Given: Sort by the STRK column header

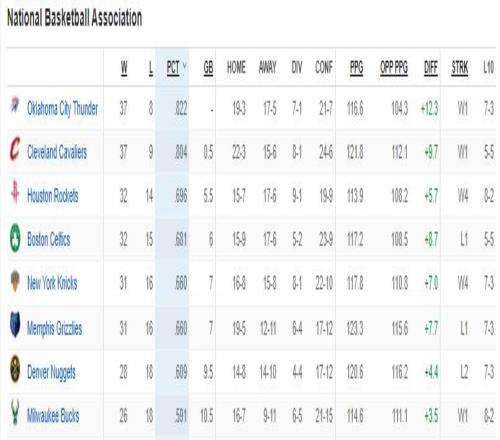Looking at the screenshot, I should (x=460, y=68).
